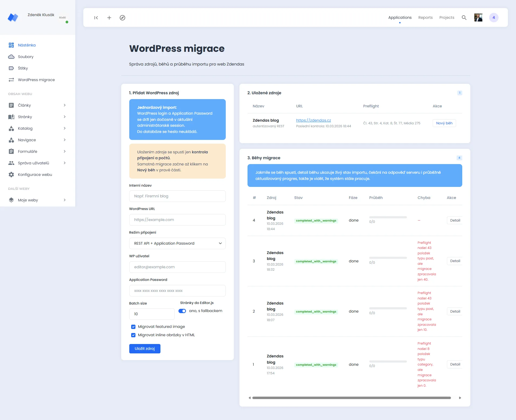Viewport: 516px width, 420px height.
Task: Expand the Moje weby chevron
Action: click(x=64, y=200)
